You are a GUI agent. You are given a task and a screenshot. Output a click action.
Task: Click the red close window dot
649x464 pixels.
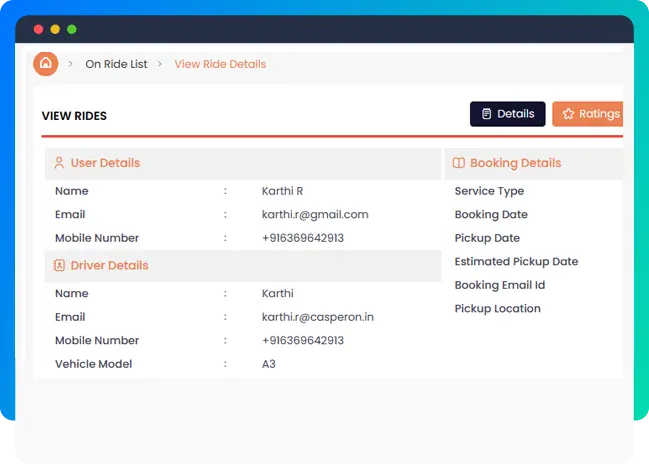tap(39, 29)
